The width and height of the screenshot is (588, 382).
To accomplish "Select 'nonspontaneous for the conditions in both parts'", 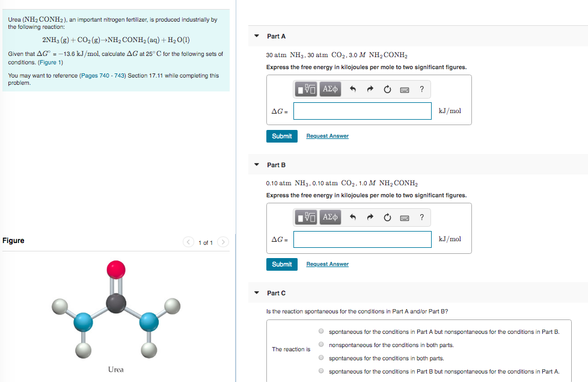I will tap(321, 343).
